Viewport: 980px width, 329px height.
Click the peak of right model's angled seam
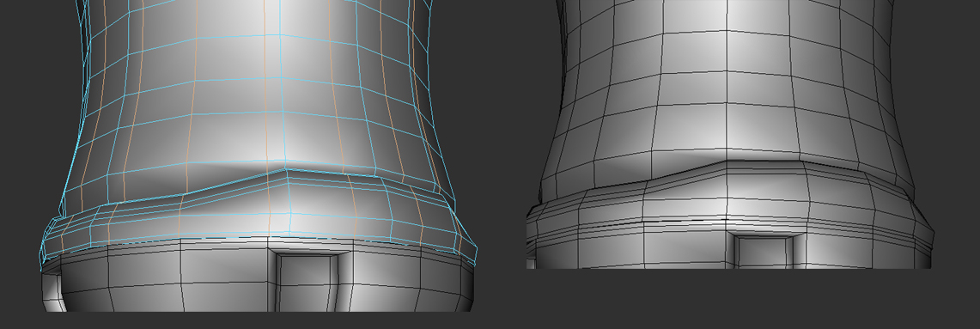coord(727,162)
